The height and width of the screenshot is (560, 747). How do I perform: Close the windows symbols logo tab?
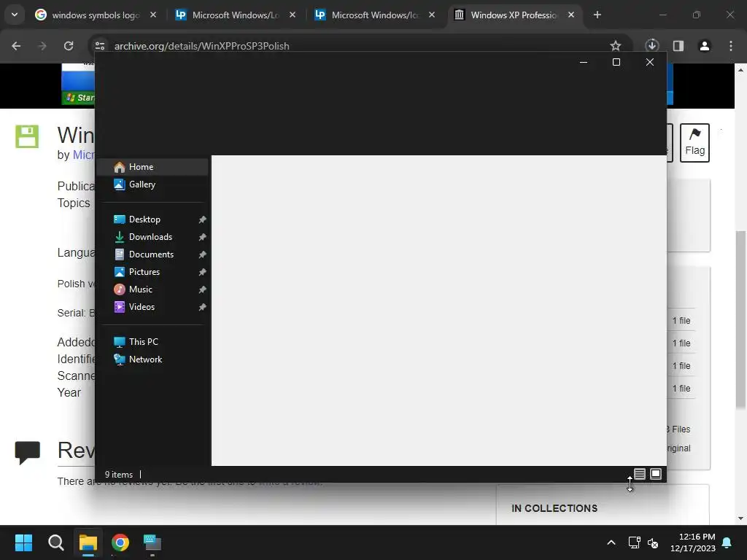point(153,15)
